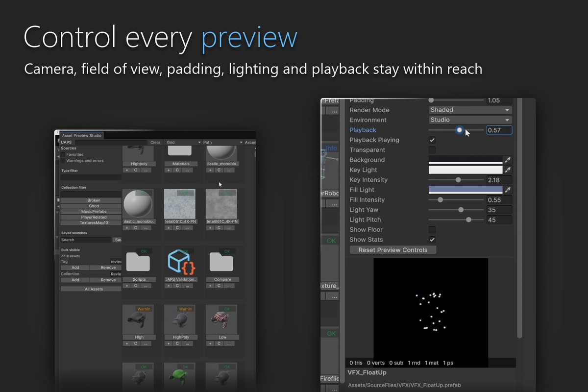
Task: Click the Key Intensity value field 2.18
Action: click(x=499, y=180)
